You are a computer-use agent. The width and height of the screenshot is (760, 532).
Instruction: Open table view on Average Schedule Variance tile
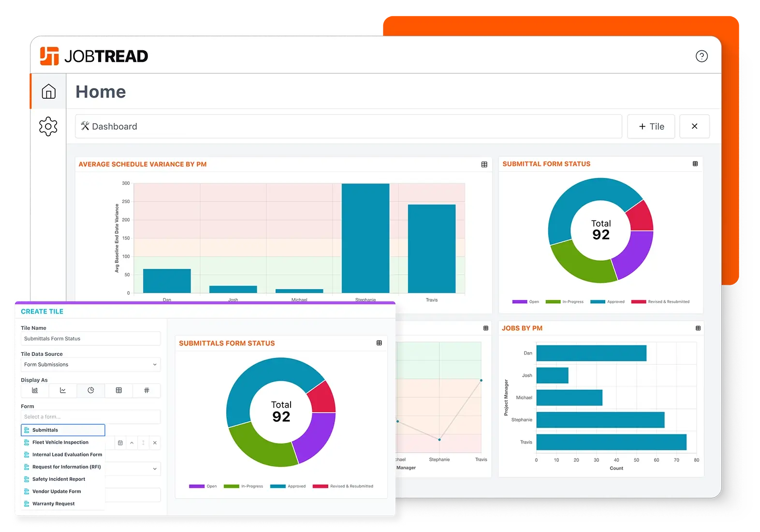tap(484, 164)
